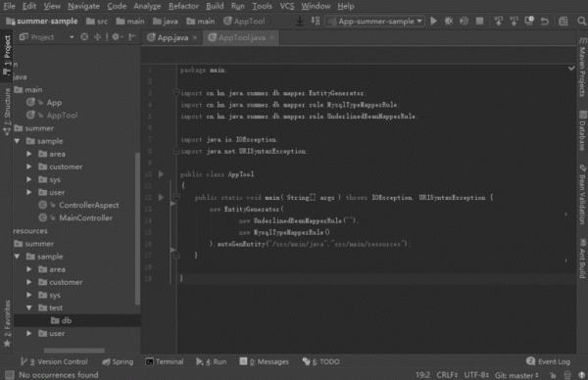Open Version Control tool window
The height and width of the screenshot is (380, 588).
pos(54,361)
